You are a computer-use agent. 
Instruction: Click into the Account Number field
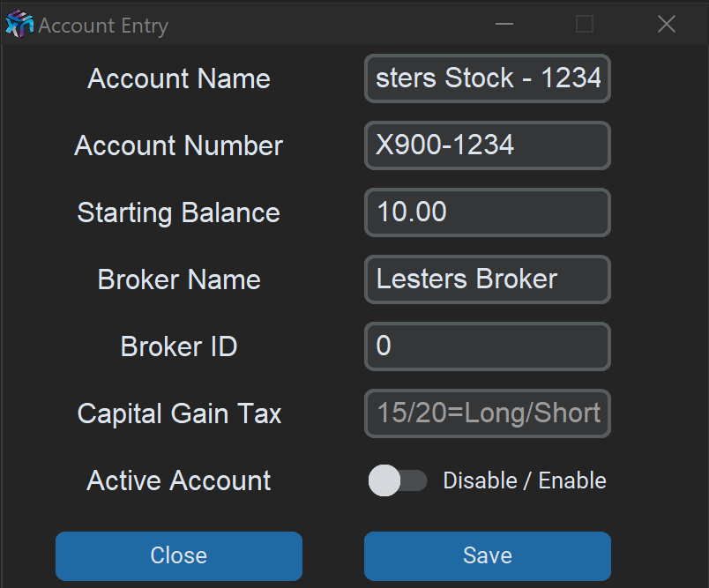click(x=488, y=145)
